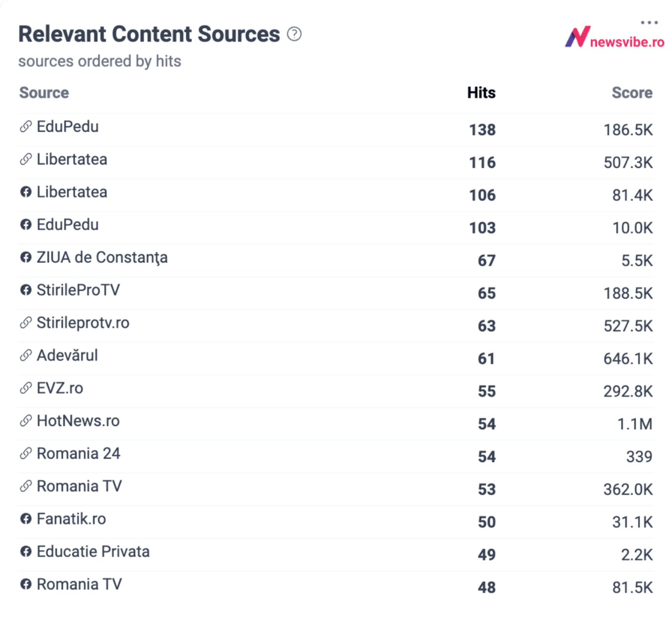
Task: Click the newsvibe.ro logo
Action: click(614, 37)
